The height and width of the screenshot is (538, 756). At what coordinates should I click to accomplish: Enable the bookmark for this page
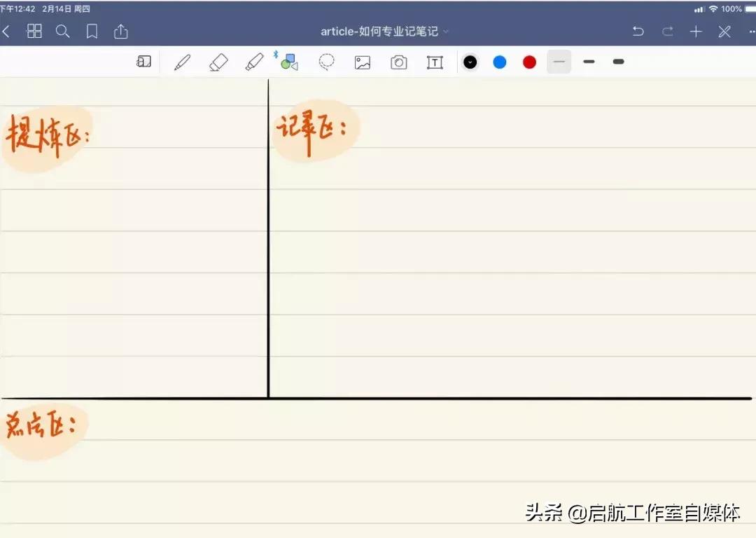92,31
